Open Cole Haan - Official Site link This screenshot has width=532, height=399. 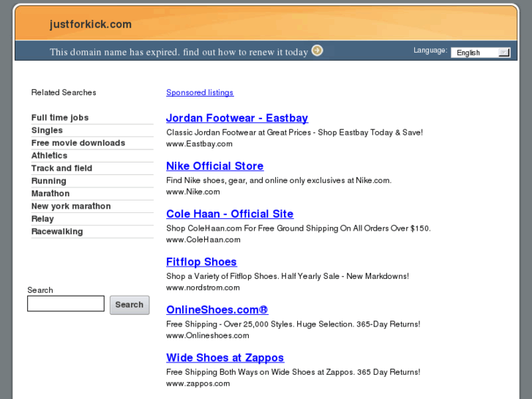[230, 214]
